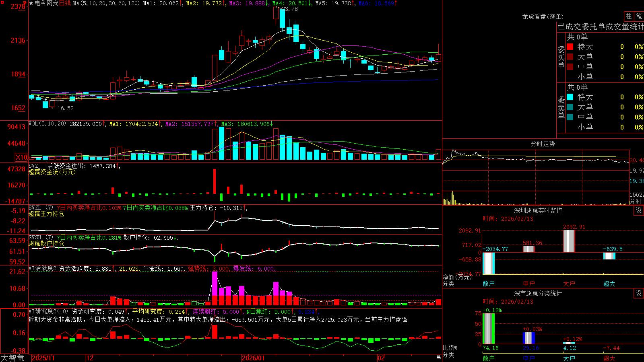
Task: Click the VOL(5,10,20) indicator label
Action: pos(47,123)
